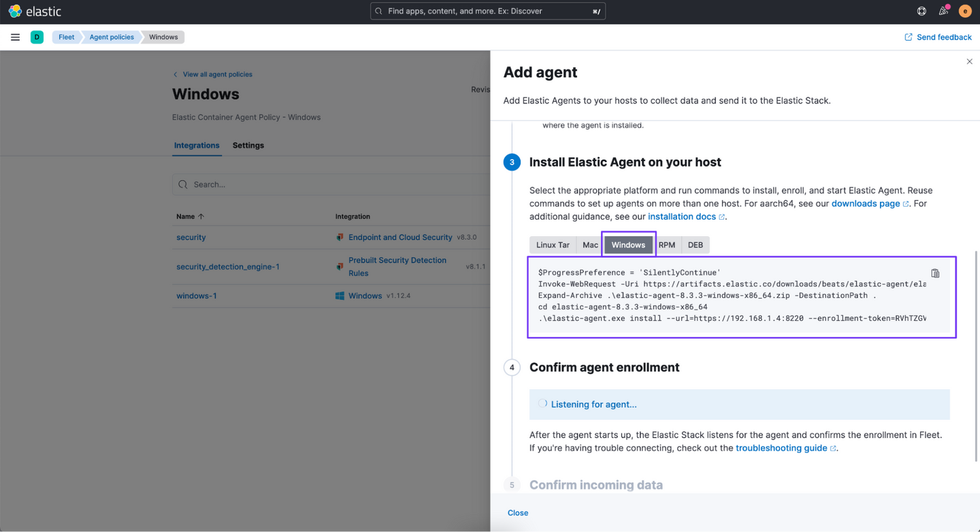Open the downloads page link
This screenshot has height=532, width=980.
pyautogui.click(x=866, y=203)
